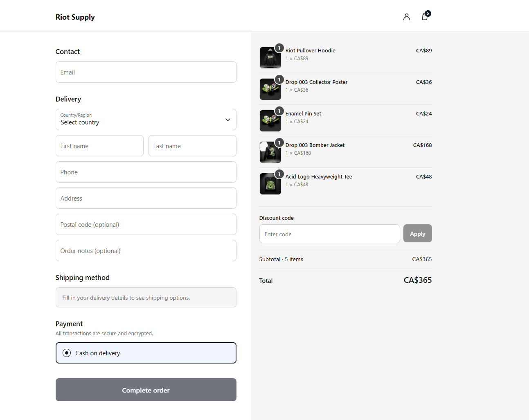Click the Enamel Pin Set thumbnail

(x=270, y=121)
